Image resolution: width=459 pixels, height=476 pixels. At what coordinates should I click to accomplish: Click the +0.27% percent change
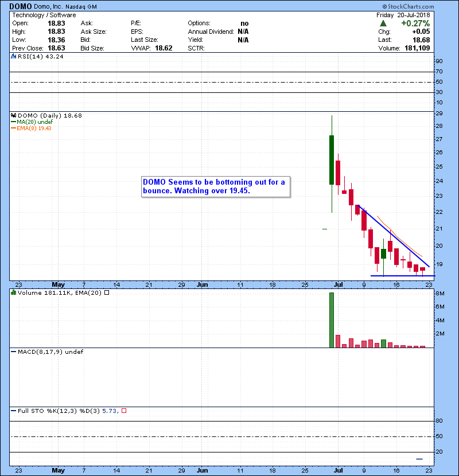pyautogui.click(x=415, y=24)
